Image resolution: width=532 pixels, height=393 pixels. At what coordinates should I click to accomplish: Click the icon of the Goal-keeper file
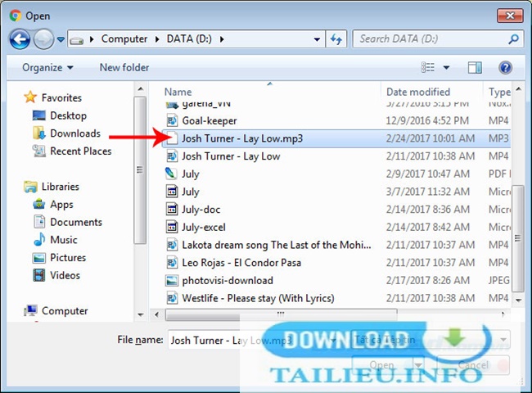click(x=172, y=120)
